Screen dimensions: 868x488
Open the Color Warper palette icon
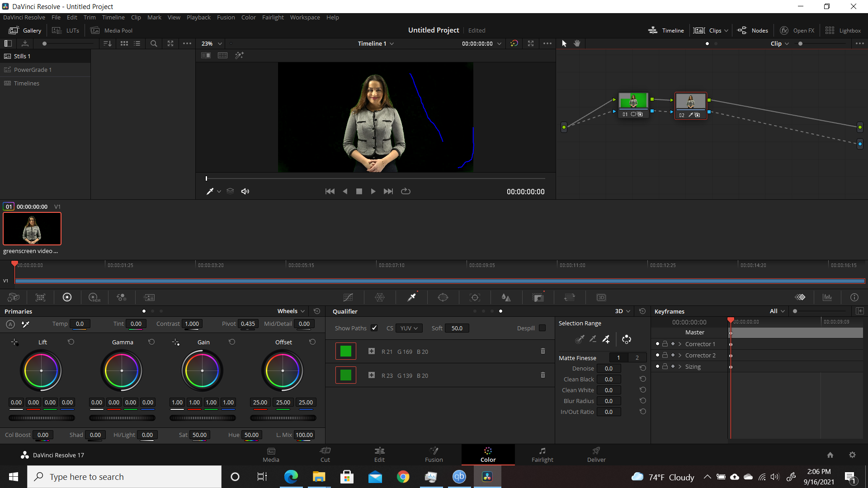pyautogui.click(x=380, y=297)
